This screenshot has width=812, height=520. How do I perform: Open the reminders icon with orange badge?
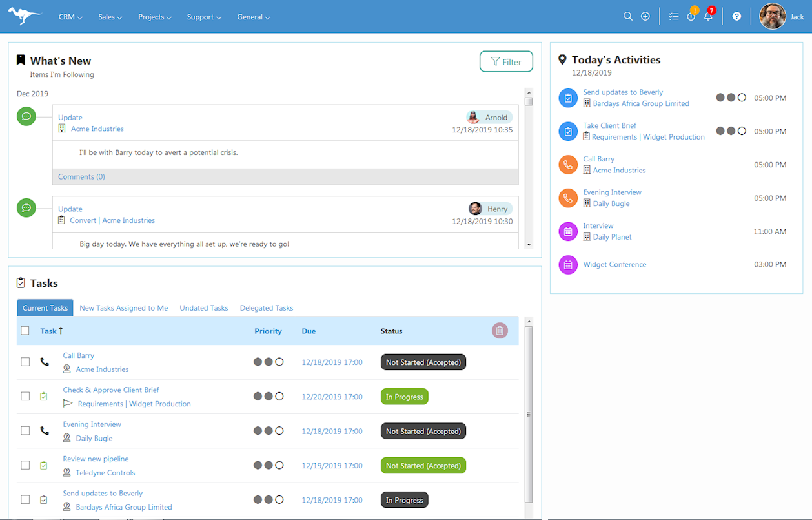point(692,16)
